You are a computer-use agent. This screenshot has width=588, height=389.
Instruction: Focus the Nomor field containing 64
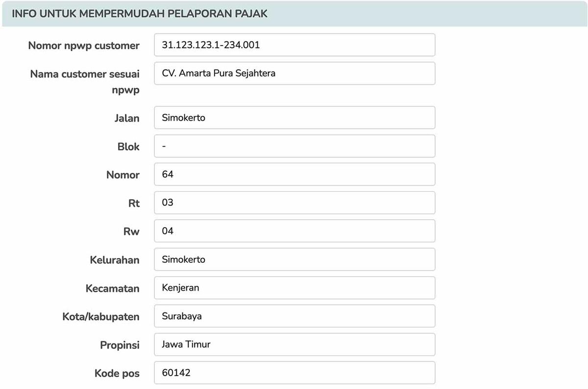coord(294,175)
